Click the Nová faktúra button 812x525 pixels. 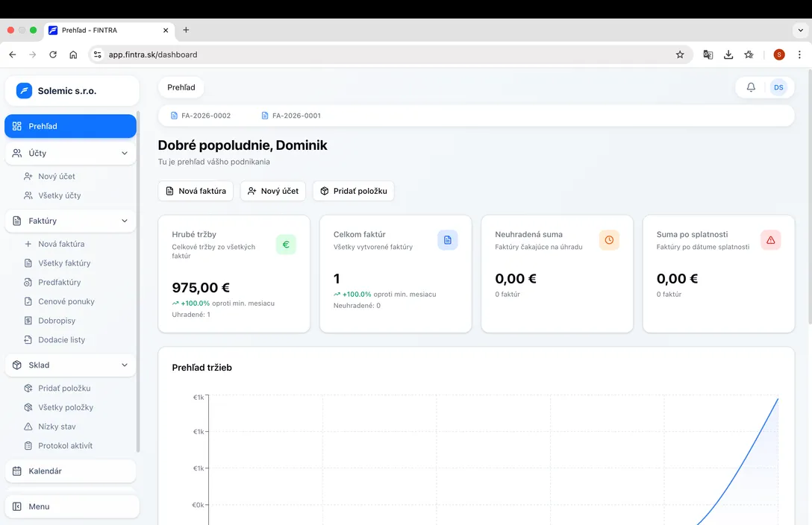195,190
